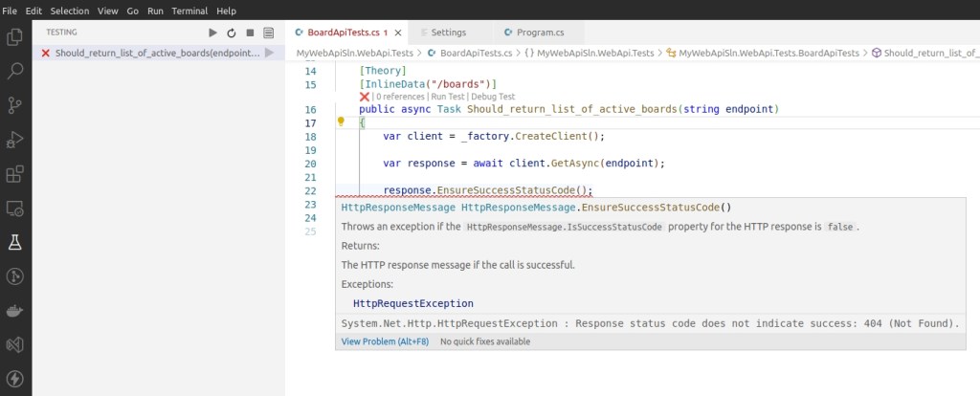Open the Explorer view in activity bar
The height and width of the screenshot is (396, 980).
[15, 37]
